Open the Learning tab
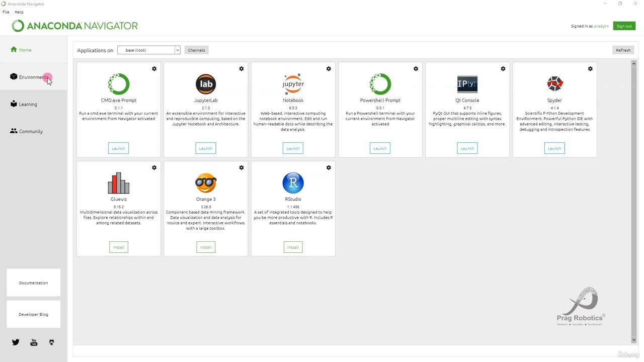The height and width of the screenshot is (362, 644). [33, 104]
